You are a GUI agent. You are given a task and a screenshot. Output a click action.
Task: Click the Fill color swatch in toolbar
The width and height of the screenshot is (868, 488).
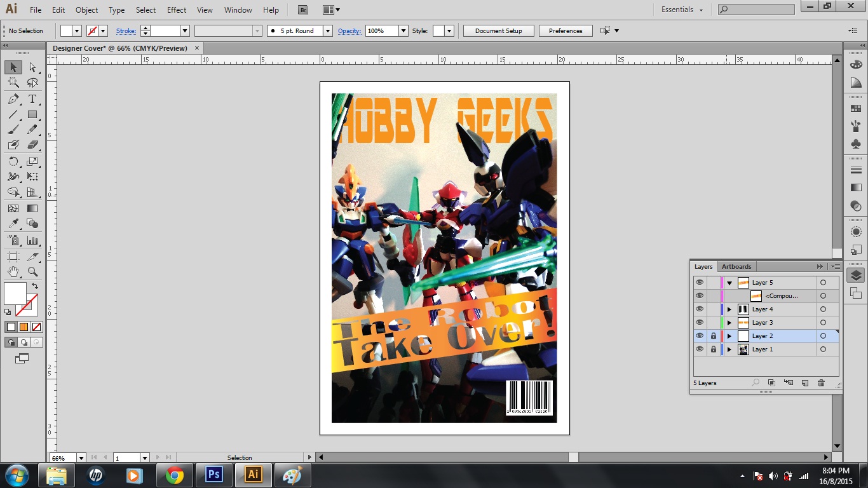[x=15, y=294]
